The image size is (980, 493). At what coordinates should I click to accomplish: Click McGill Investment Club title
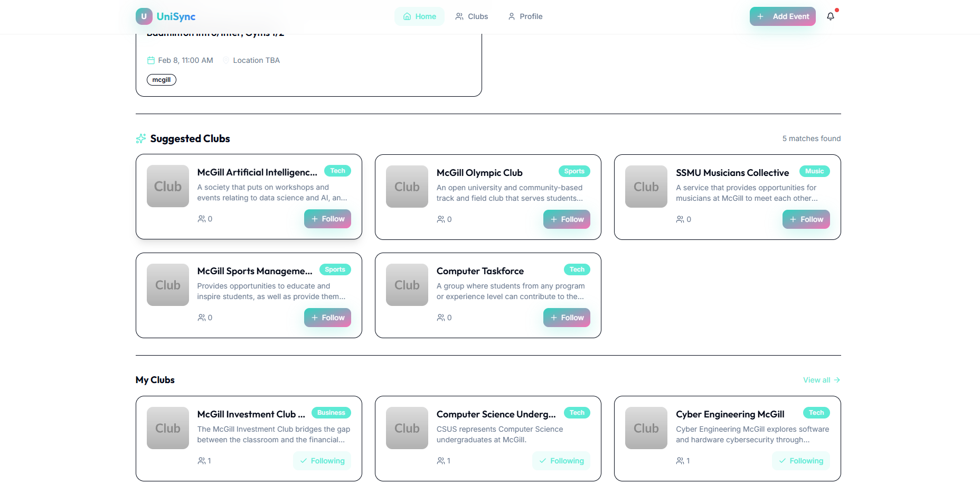pos(251,414)
